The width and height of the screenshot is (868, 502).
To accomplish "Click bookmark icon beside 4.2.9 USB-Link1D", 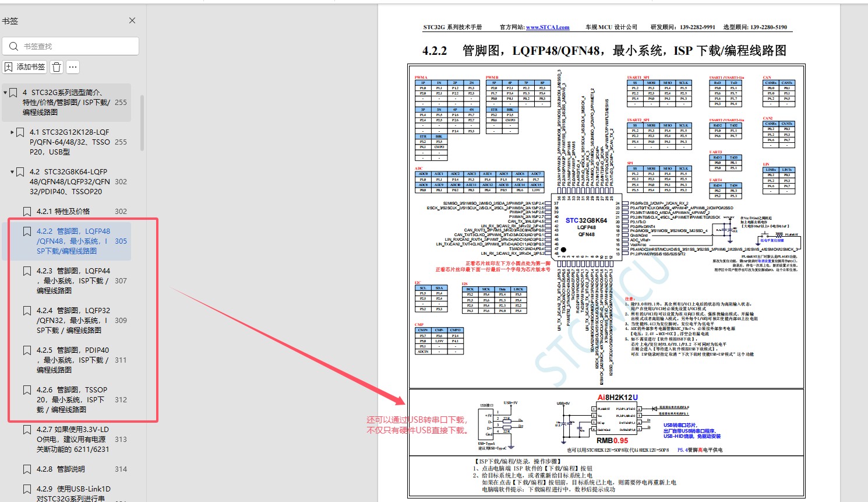I will point(27,489).
